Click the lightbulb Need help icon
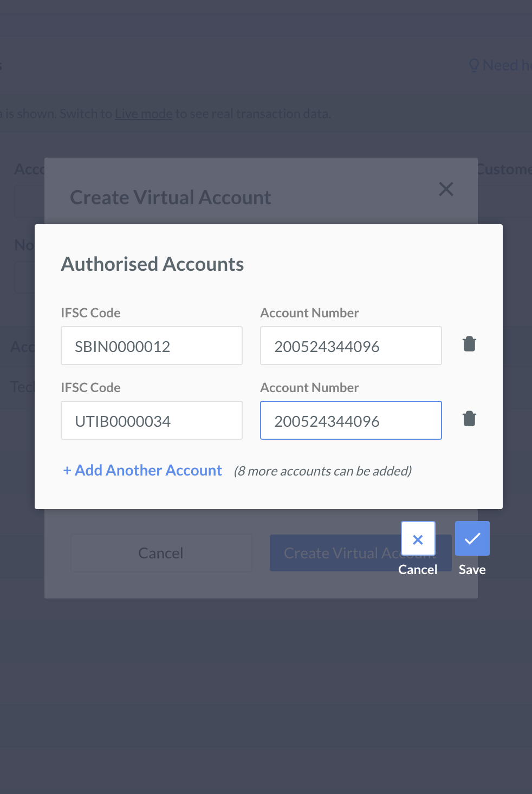The image size is (532, 794). (475, 65)
